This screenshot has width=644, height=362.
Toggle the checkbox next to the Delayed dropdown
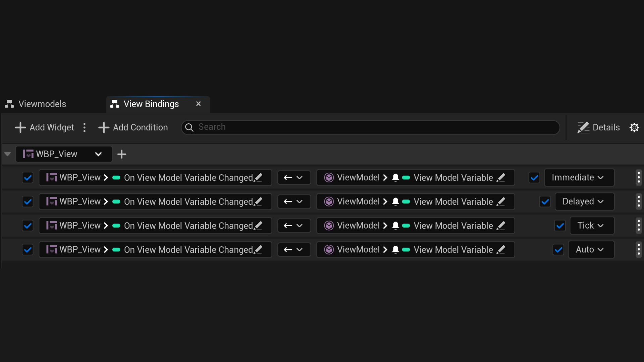tap(545, 202)
